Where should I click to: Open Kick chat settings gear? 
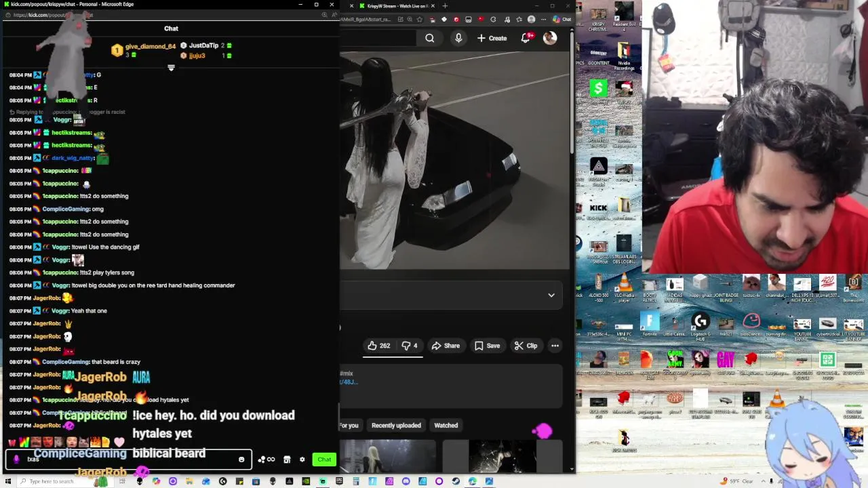[x=302, y=460]
